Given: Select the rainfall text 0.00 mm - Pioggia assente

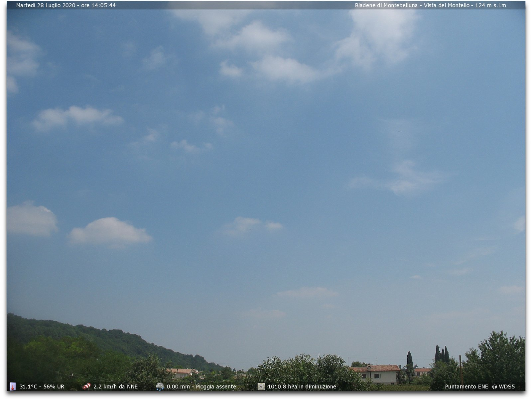Looking at the screenshot, I should 201,387.
